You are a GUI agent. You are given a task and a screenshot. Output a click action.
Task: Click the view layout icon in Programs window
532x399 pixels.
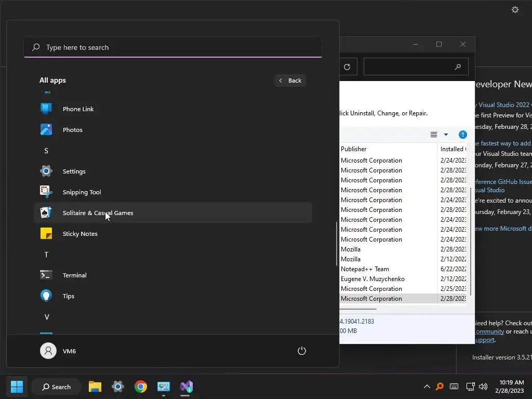tap(434, 135)
